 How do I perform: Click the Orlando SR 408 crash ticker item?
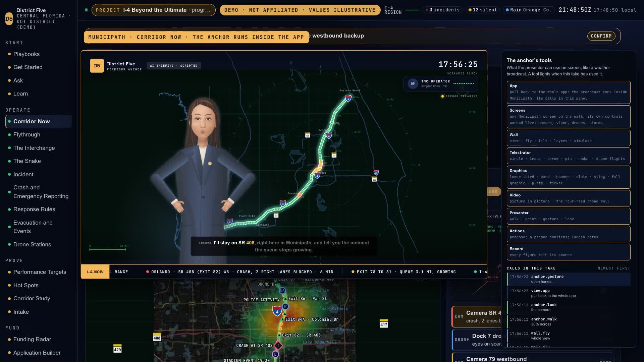coord(239,272)
